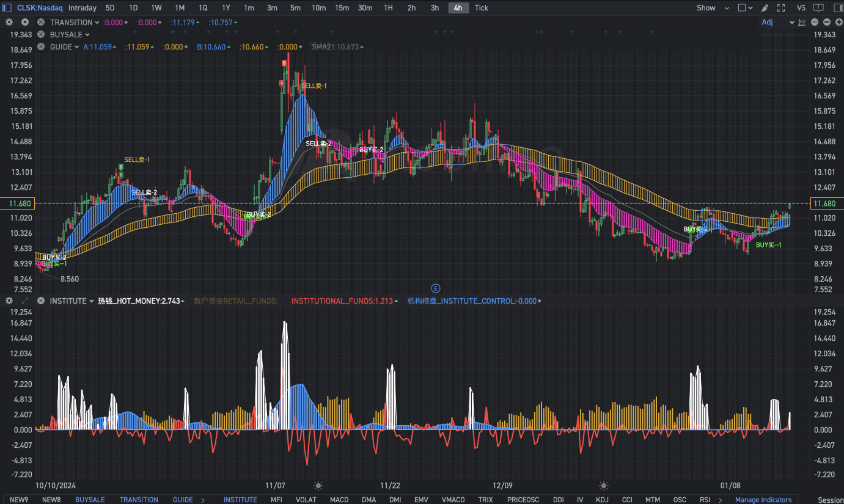Click the SMA21:10.673 legend value
844x504 pixels.
point(335,46)
